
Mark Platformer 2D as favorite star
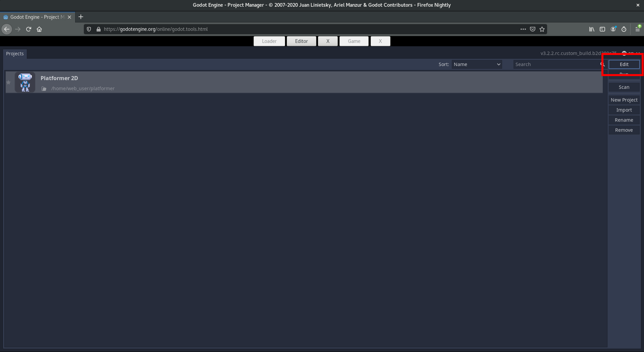click(x=9, y=82)
